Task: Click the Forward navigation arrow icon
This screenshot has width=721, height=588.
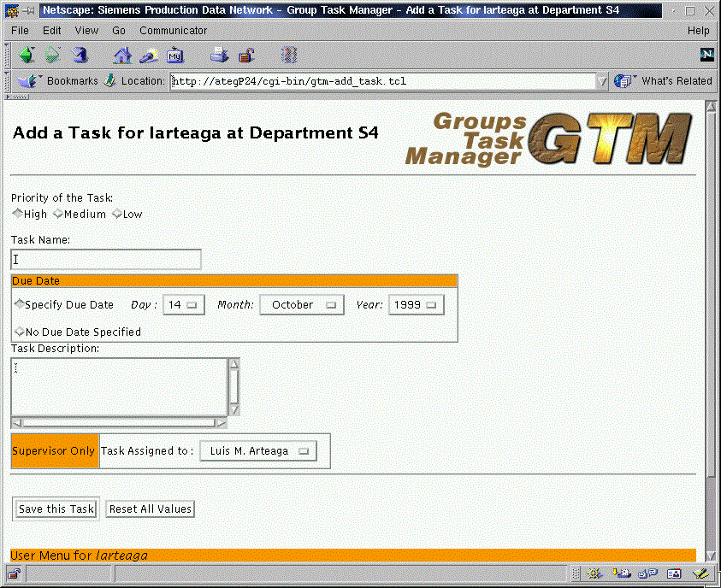Action: 52,55
